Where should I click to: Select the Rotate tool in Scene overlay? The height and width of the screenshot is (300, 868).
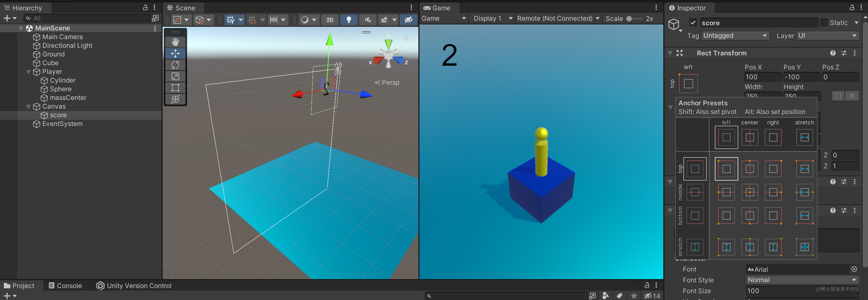click(175, 65)
